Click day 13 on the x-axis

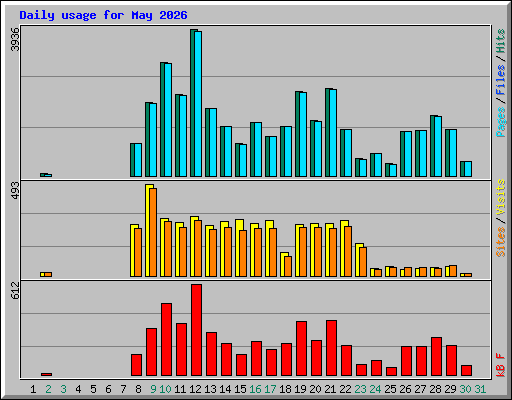coord(210,389)
